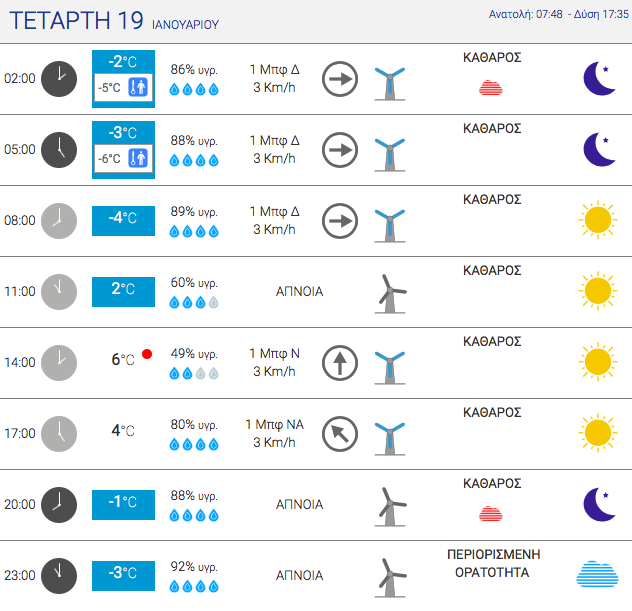
Task: Click the feels-like -5°C person icon
Action: [138, 87]
